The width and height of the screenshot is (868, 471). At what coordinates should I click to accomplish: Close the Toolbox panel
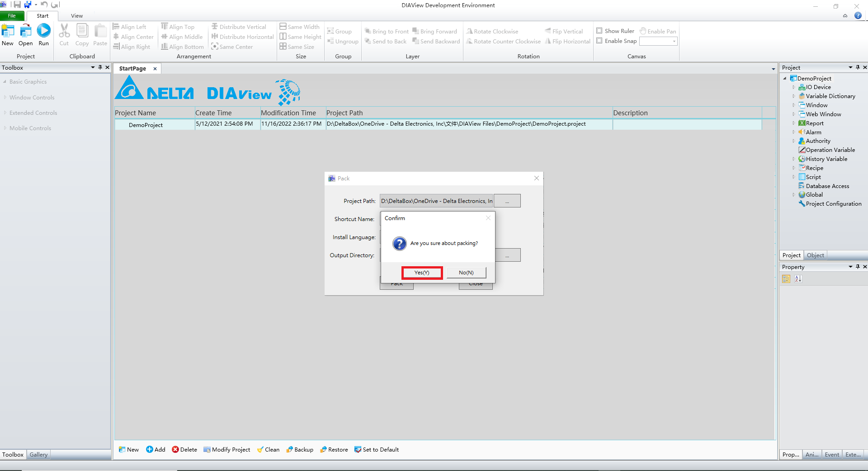point(107,67)
